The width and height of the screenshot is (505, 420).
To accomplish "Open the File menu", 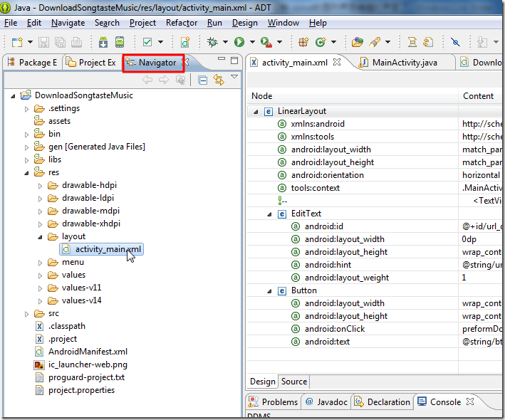I will (x=11, y=23).
